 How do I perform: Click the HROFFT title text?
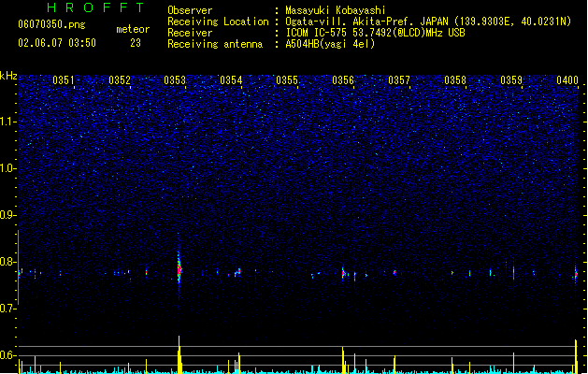[x=96, y=7]
